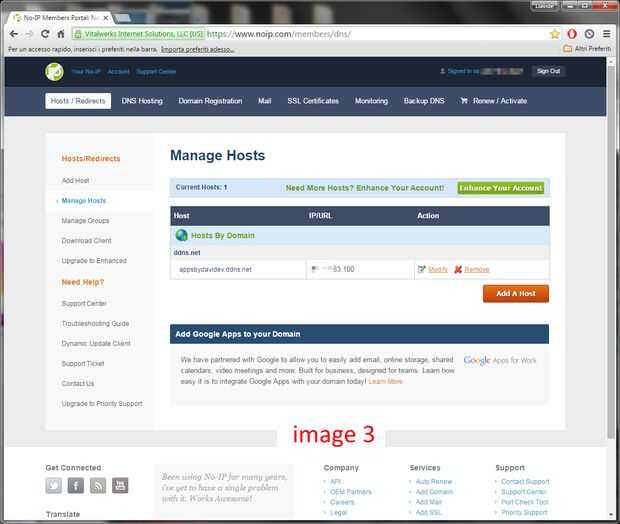Screen dimensions: 620x524
Task: Click footer Contact Support link
Action: tap(525, 482)
